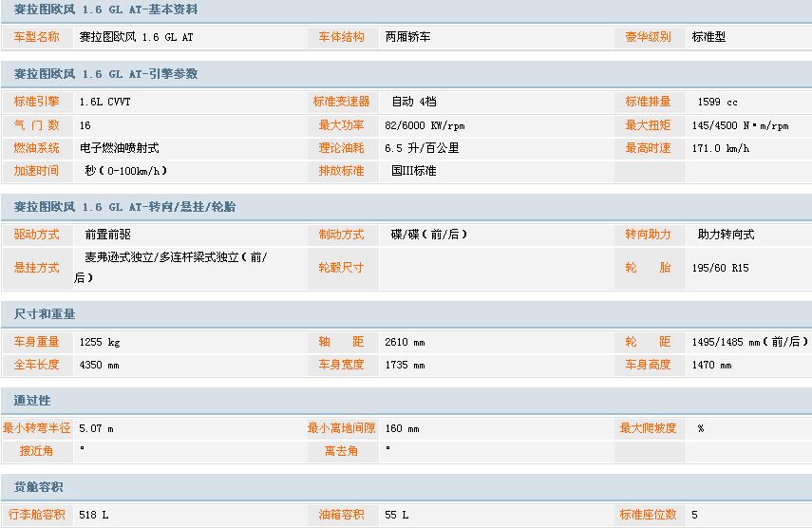Click the 两厢轿车 body type value
This screenshot has width=812, height=528.
407,37
